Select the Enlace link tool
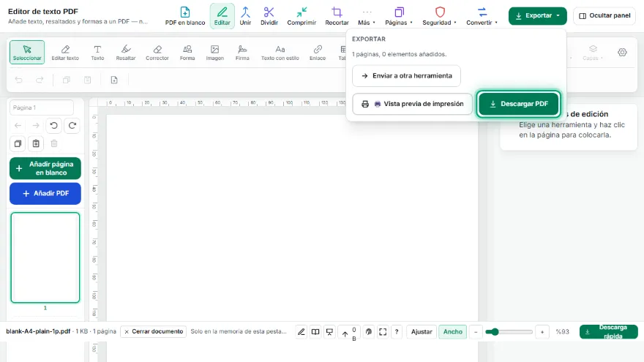This screenshot has width=644, height=362. pos(318,53)
